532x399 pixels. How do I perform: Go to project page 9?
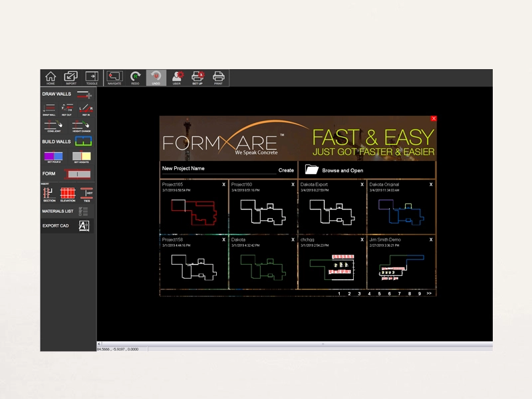click(x=420, y=293)
